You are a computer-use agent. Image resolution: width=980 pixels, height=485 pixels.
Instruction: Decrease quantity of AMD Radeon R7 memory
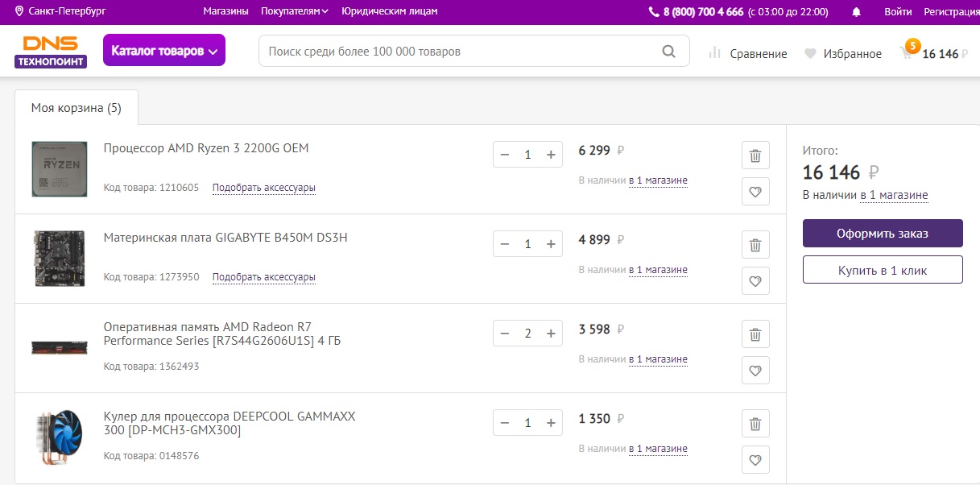[x=505, y=334]
